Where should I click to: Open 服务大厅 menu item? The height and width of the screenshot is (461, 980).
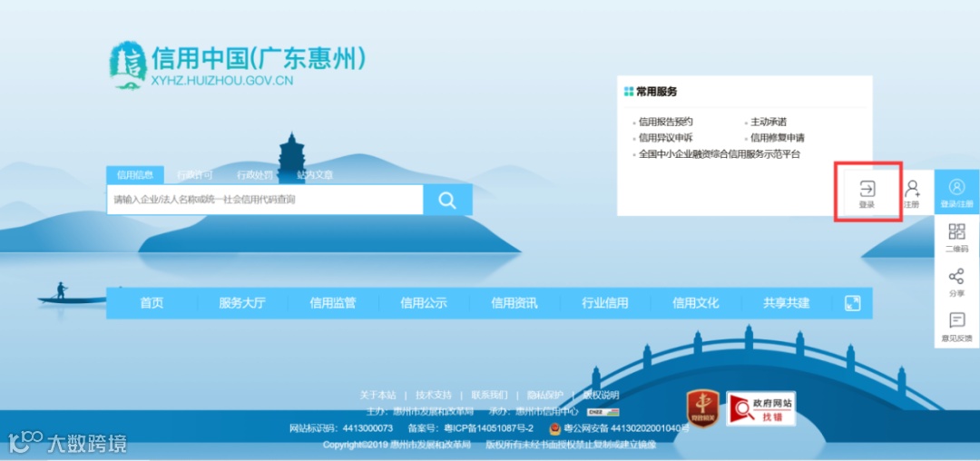point(242,303)
